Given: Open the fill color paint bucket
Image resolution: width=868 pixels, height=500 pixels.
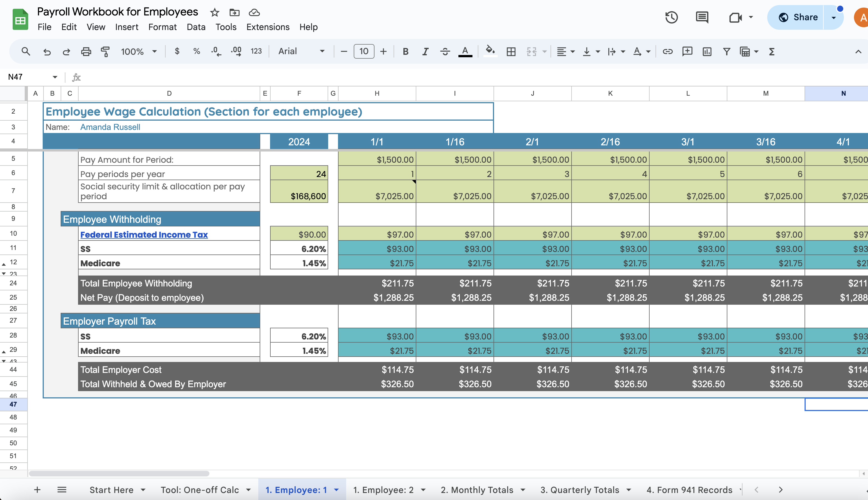Looking at the screenshot, I should (x=490, y=51).
